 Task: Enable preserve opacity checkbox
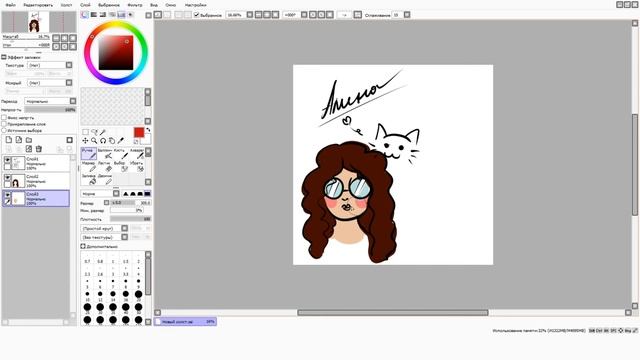point(4,118)
